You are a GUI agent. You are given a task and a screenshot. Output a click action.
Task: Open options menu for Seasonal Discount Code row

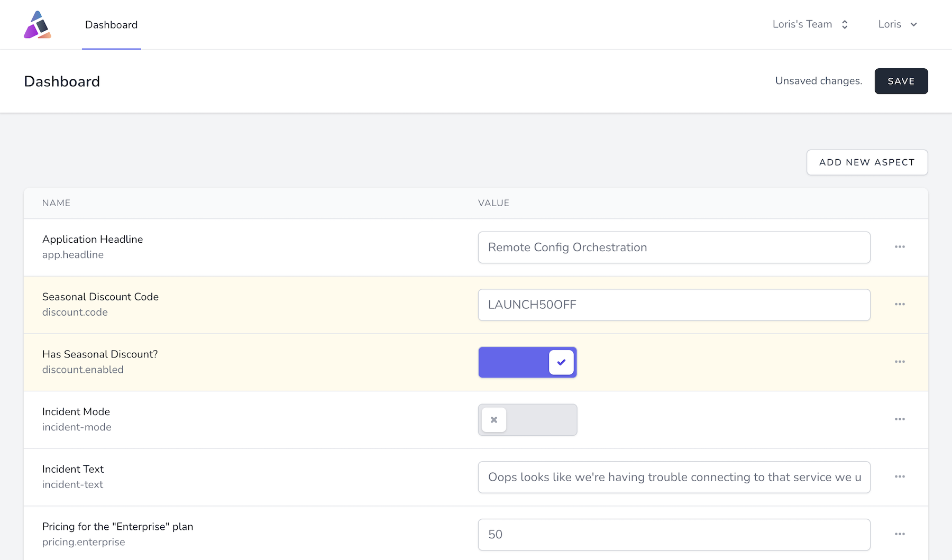coord(900,305)
